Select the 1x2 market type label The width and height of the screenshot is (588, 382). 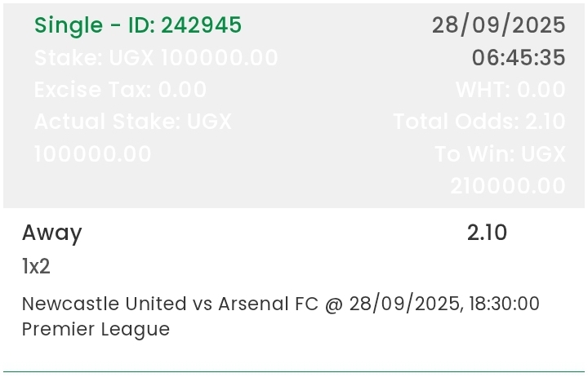(36, 267)
